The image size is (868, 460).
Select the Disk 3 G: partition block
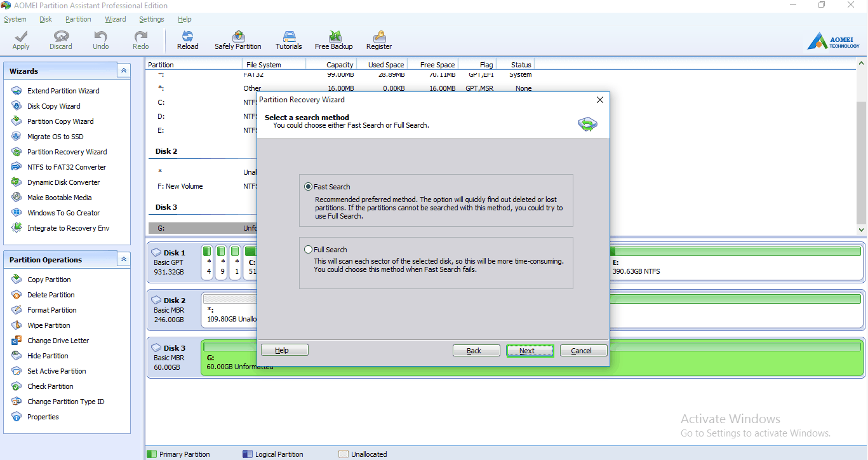(x=532, y=358)
